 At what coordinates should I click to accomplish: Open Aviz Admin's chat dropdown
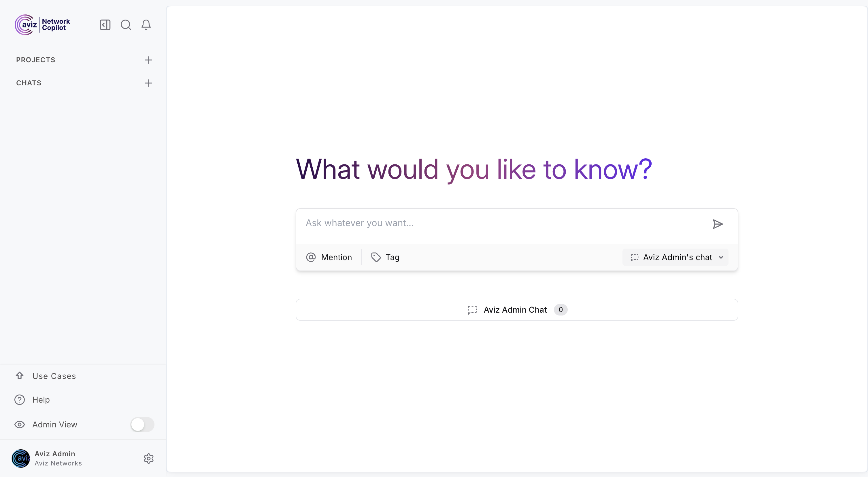click(675, 257)
